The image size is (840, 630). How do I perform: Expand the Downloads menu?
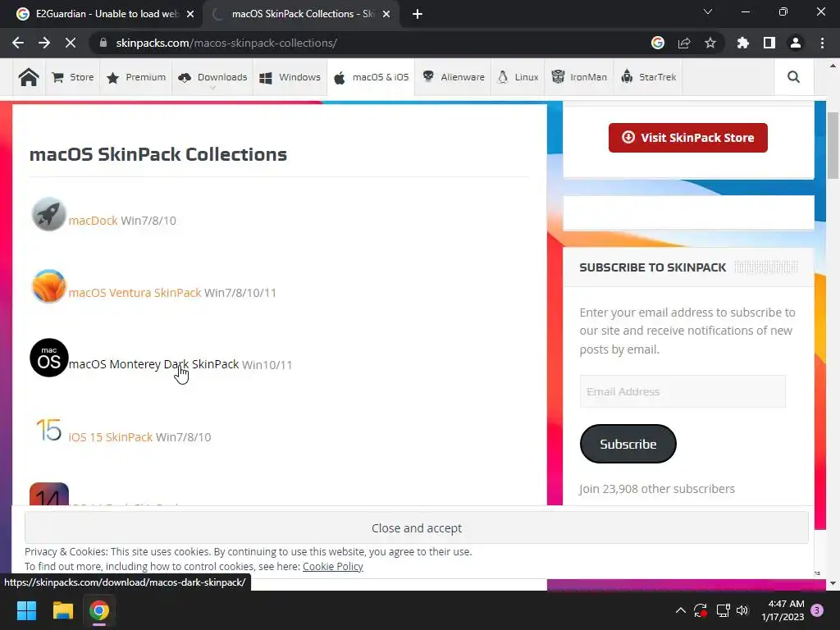[212, 77]
